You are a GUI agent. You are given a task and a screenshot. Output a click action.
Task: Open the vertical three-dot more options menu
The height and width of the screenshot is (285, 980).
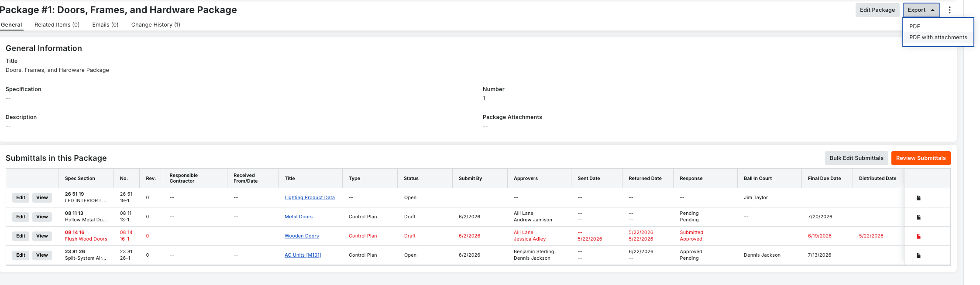949,10
